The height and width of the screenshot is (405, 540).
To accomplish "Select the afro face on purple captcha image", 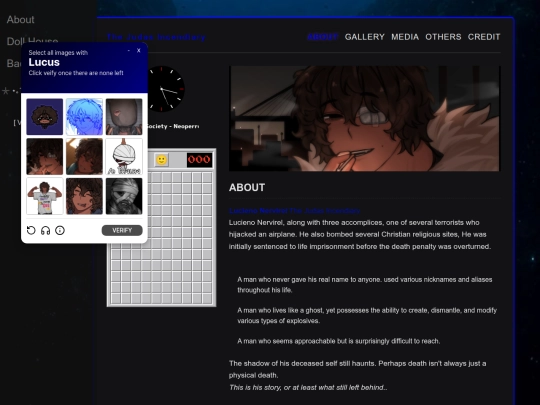I will coord(45,117).
